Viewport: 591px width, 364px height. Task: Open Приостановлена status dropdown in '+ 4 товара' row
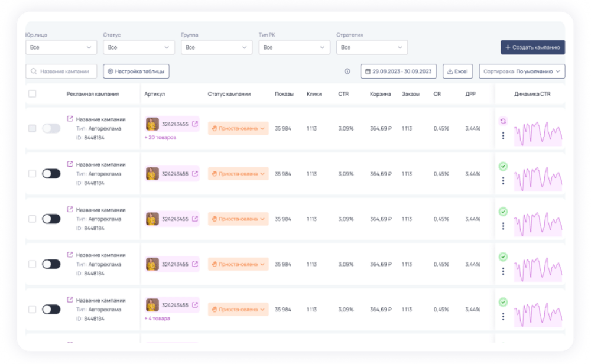(x=238, y=310)
